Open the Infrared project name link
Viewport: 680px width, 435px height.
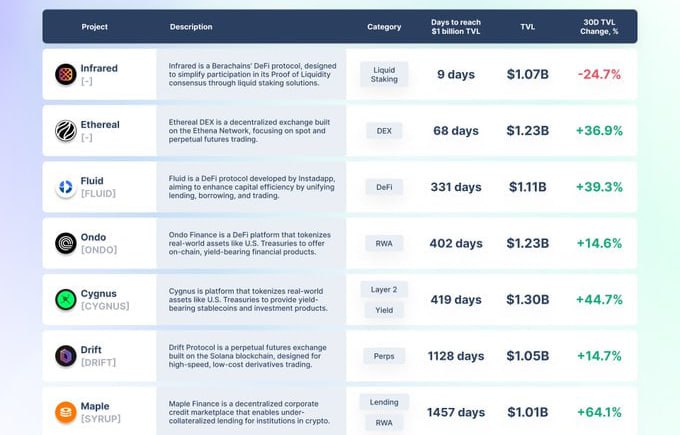pos(99,68)
